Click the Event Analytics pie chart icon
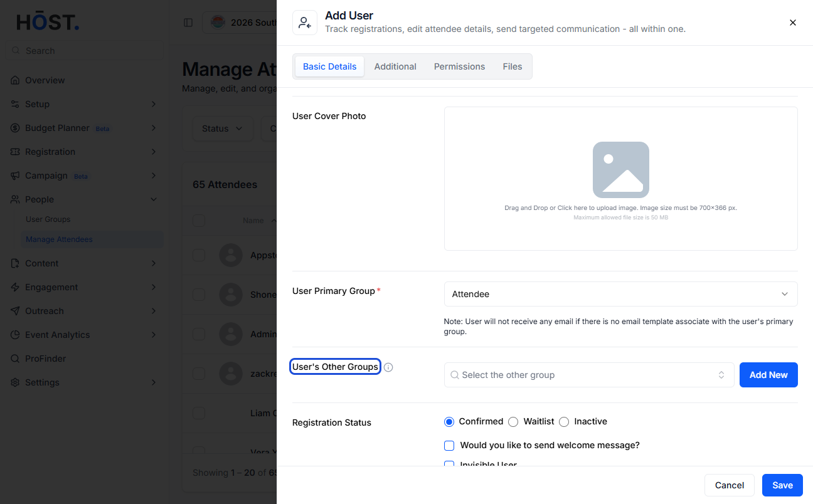 (15, 335)
